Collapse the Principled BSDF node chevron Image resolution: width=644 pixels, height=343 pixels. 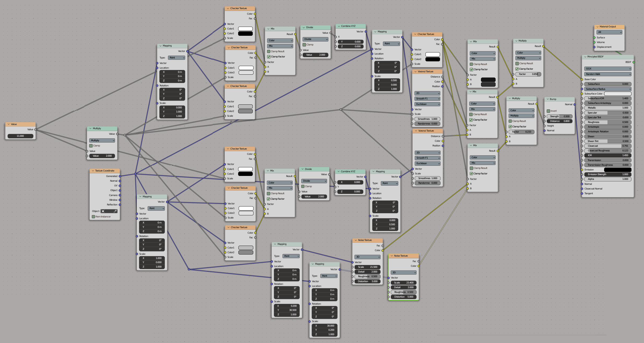[585, 57]
